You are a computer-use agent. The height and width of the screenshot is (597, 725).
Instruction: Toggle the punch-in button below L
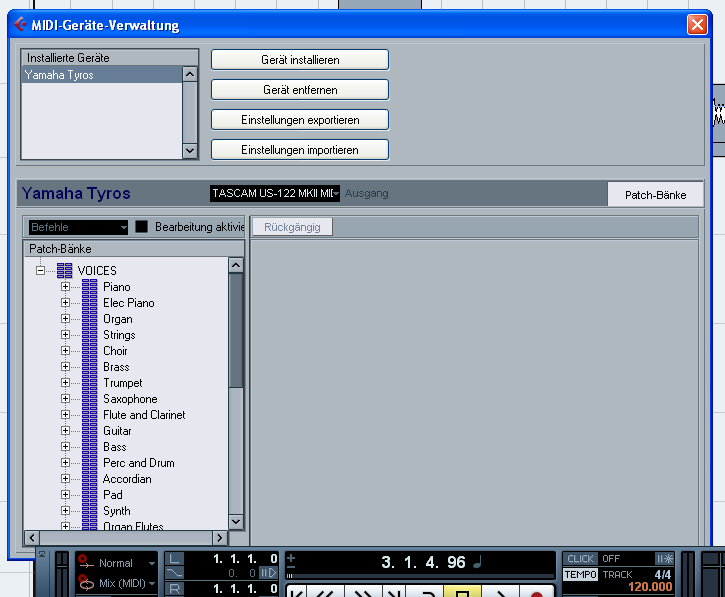[x=174, y=573]
